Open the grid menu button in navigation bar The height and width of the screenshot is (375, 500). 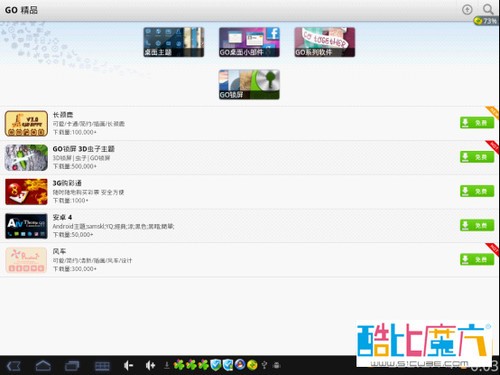pyautogui.click(x=102, y=366)
